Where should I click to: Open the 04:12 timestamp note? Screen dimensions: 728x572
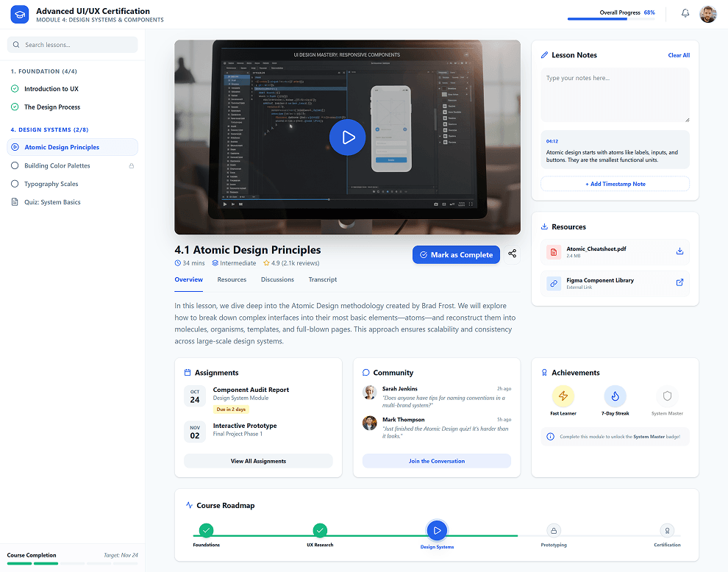[615, 149]
